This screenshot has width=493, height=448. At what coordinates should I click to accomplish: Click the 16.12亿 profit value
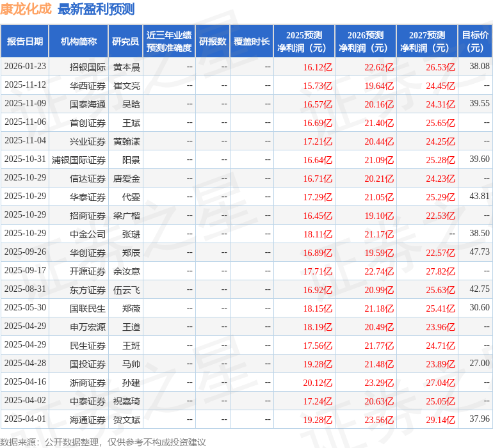(318, 67)
